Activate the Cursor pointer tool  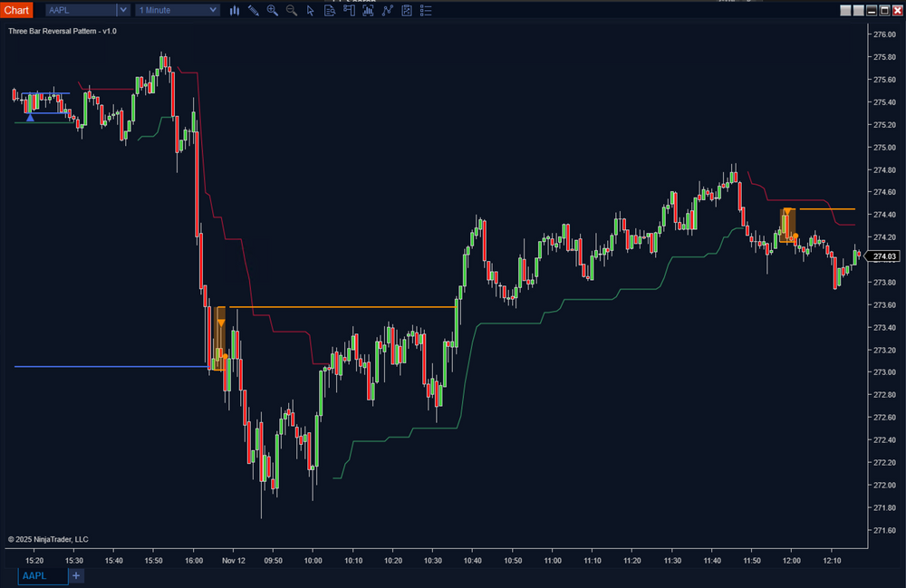[310, 10]
